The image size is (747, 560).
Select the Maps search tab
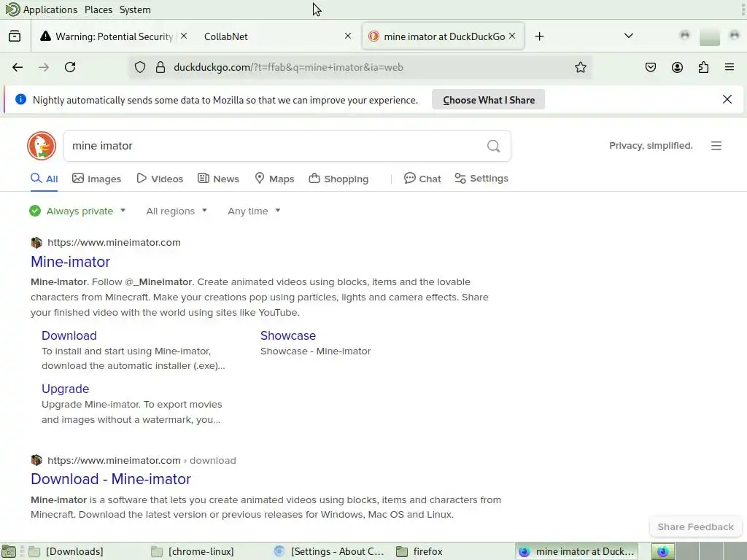(274, 179)
